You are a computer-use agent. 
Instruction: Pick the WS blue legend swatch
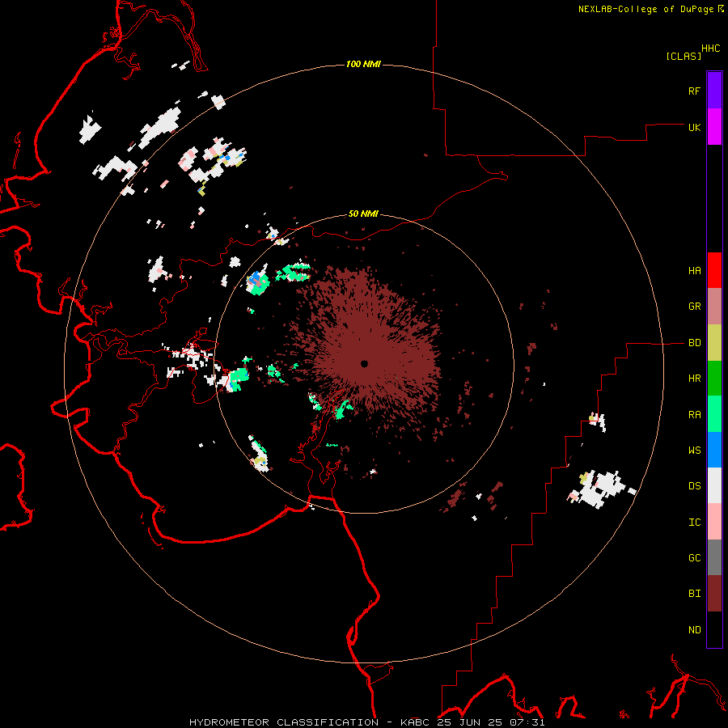pos(714,450)
